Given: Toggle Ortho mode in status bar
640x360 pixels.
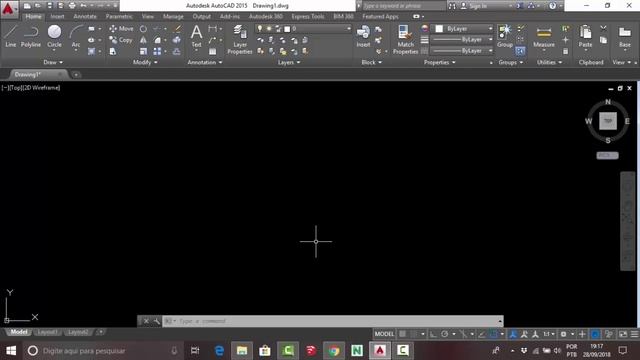Looking at the screenshot, I should 433,334.
